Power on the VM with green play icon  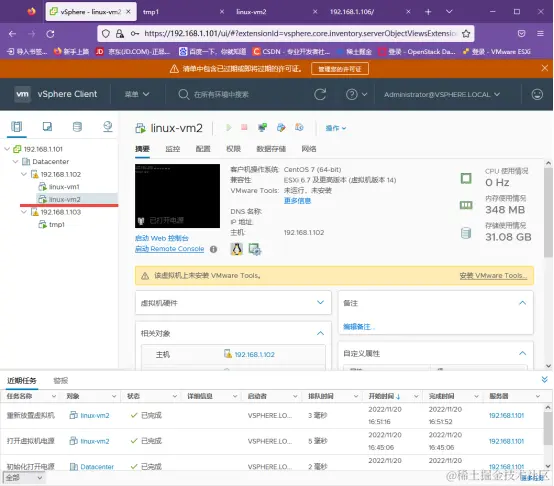pyautogui.click(x=229, y=127)
